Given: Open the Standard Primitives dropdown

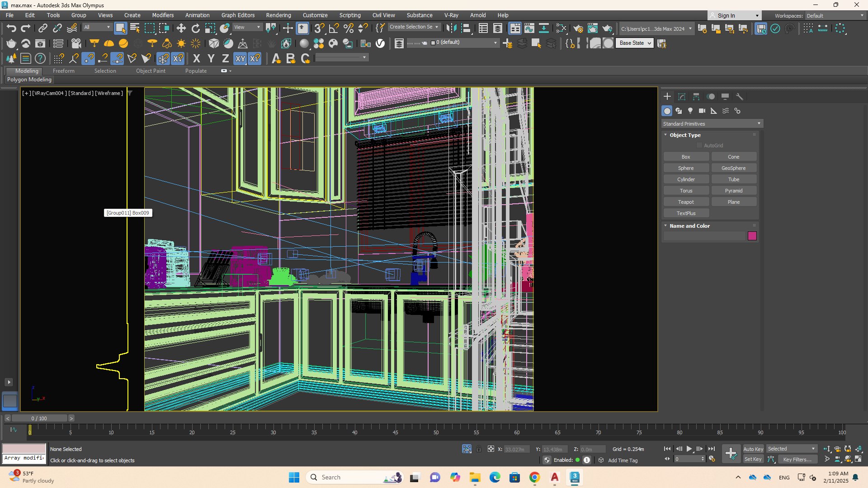Looking at the screenshot, I should [712, 123].
